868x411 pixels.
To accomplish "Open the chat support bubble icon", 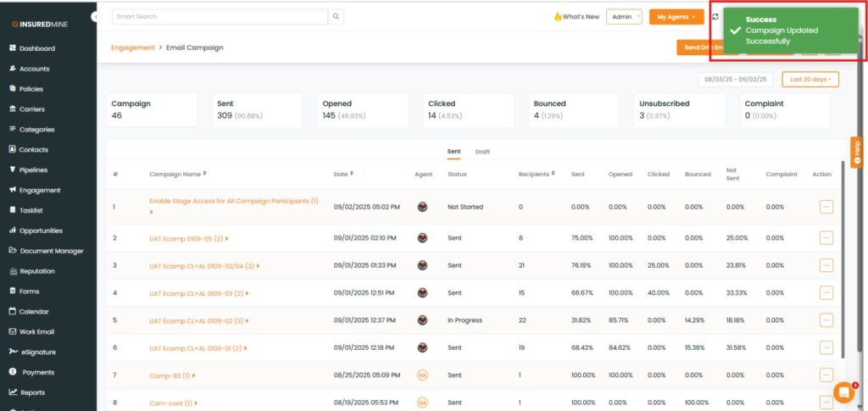I will (844, 392).
